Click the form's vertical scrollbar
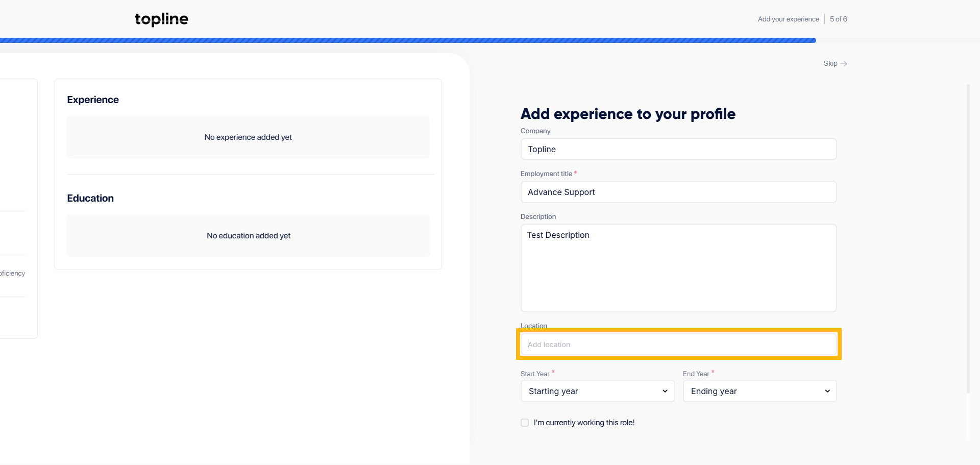The width and height of the screenshot is (980, 465). click(968, 240)
